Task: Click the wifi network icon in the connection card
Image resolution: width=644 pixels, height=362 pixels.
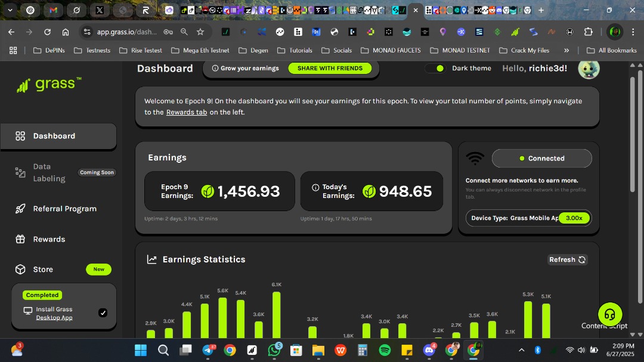Action: (x=475, y=158)
